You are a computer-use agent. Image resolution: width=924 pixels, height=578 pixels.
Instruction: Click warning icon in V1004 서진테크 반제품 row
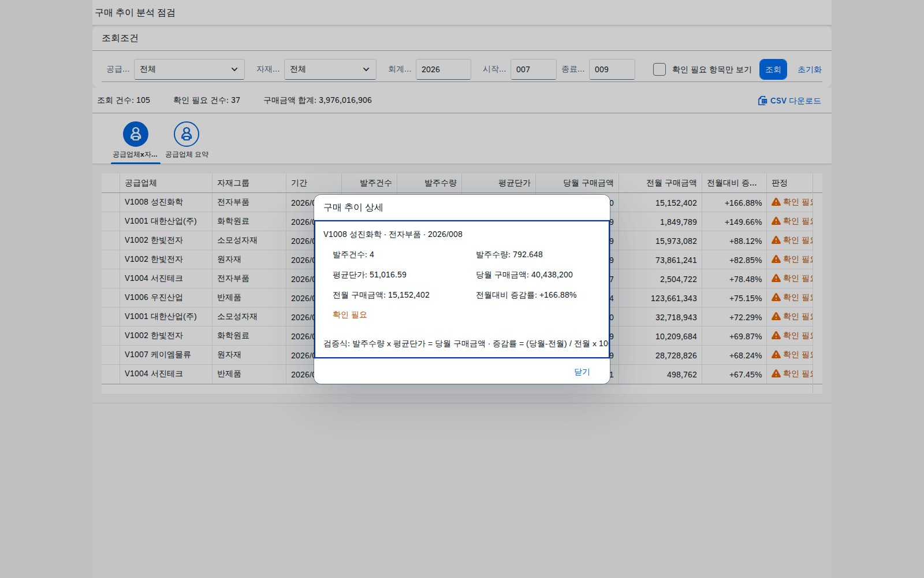(776, 373)
